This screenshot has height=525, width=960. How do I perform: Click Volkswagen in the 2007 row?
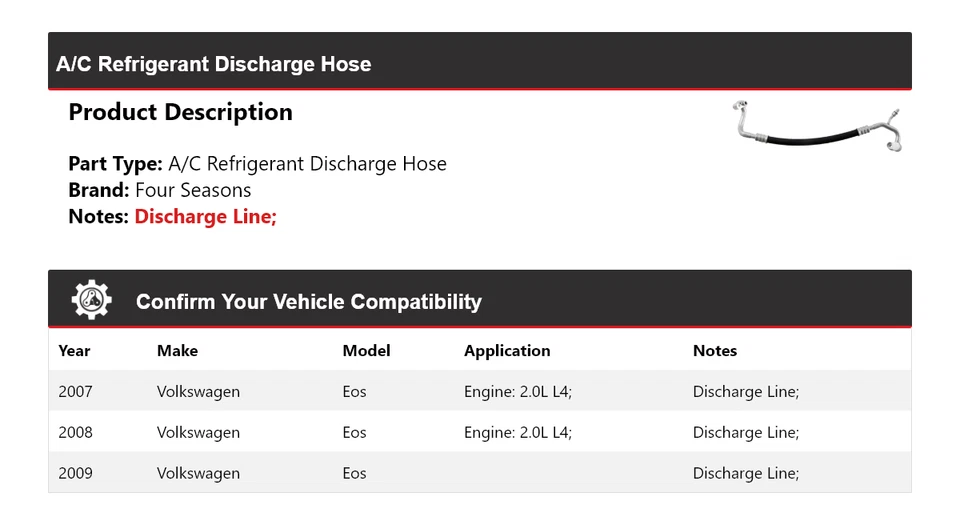click(x=198, y=392)
